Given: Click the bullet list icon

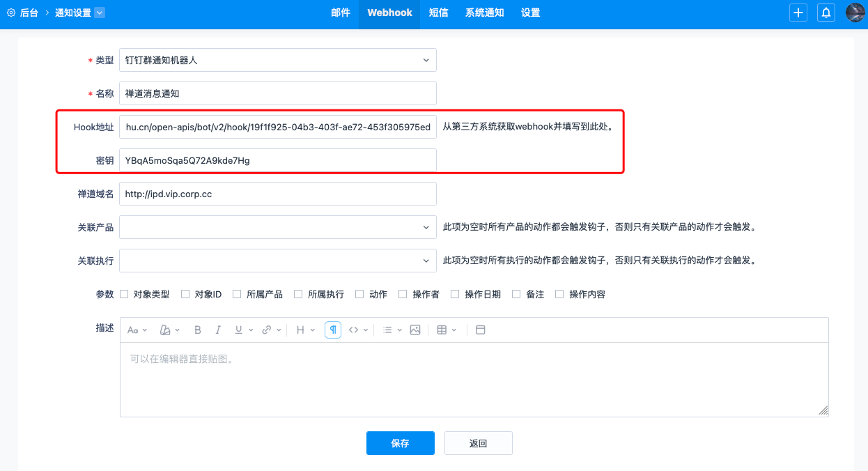Looking at the screenshot, I should 388,330.
